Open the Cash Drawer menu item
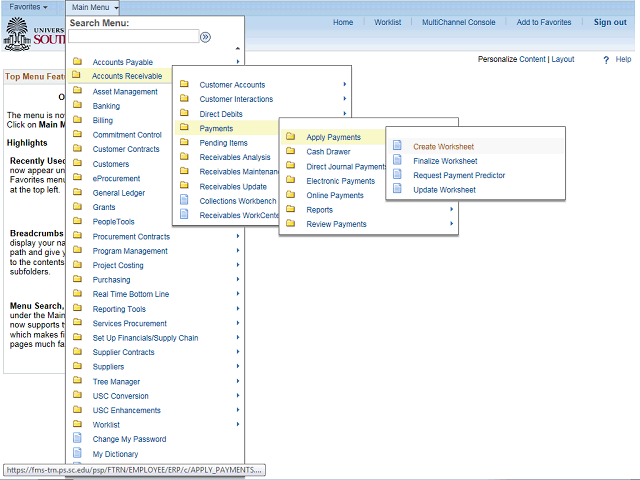This screenshot has height=480, width=640. point(328,152)
